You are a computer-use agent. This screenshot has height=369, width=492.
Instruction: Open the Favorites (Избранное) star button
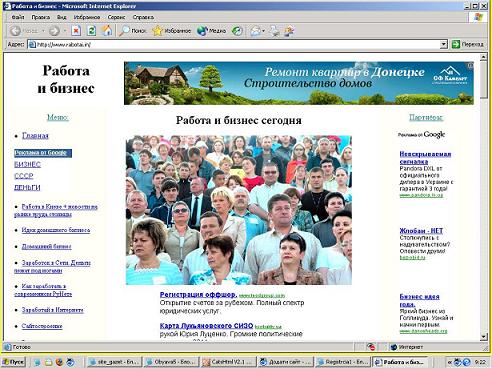click(x=171, y=31)
